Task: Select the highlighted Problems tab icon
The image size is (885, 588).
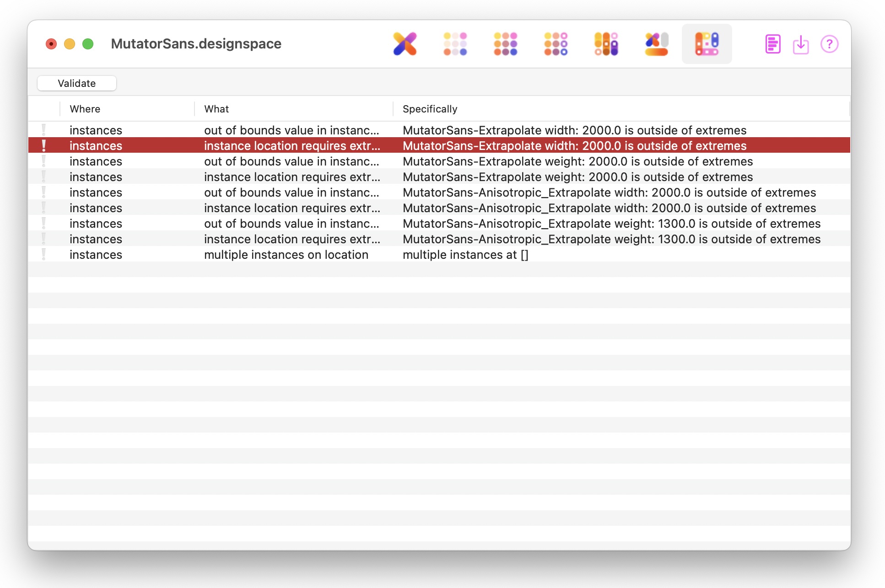Action: (707, 44)
